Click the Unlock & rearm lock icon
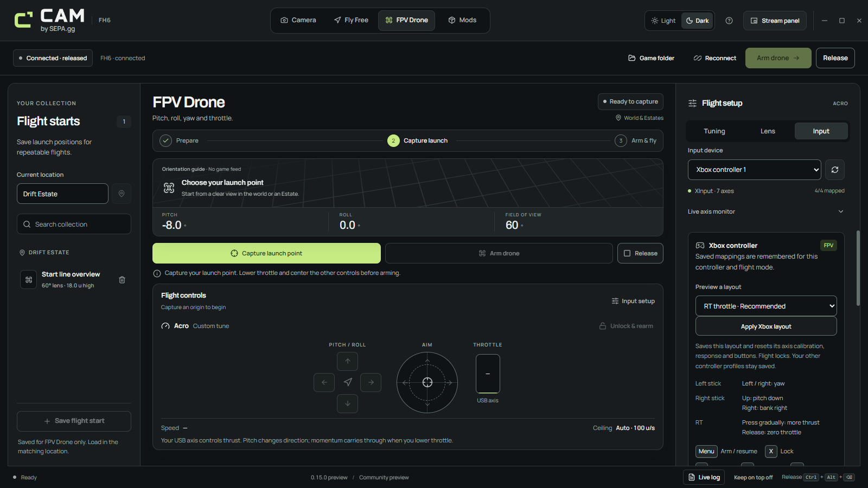The image size is (868, 488). (x=603, y=326)
